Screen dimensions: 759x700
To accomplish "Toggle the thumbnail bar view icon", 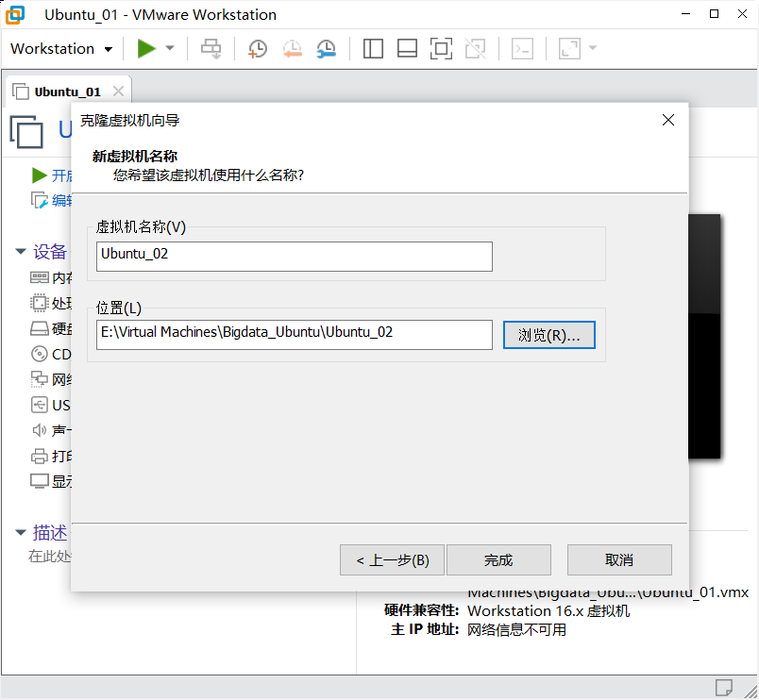I will click(407, 48).
